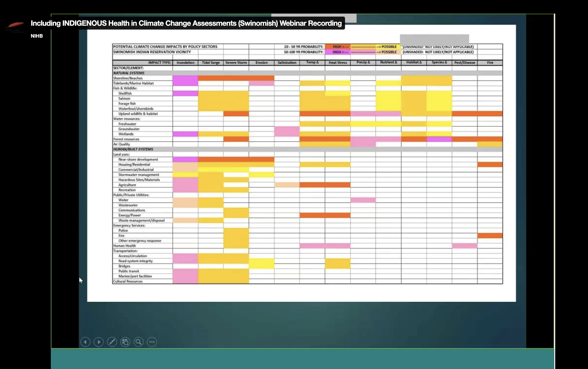Click the NATURAL SYSTEMS section heading
Image resolution: width=588 pixels, height=369 pixels.
[x=129, y=73]
